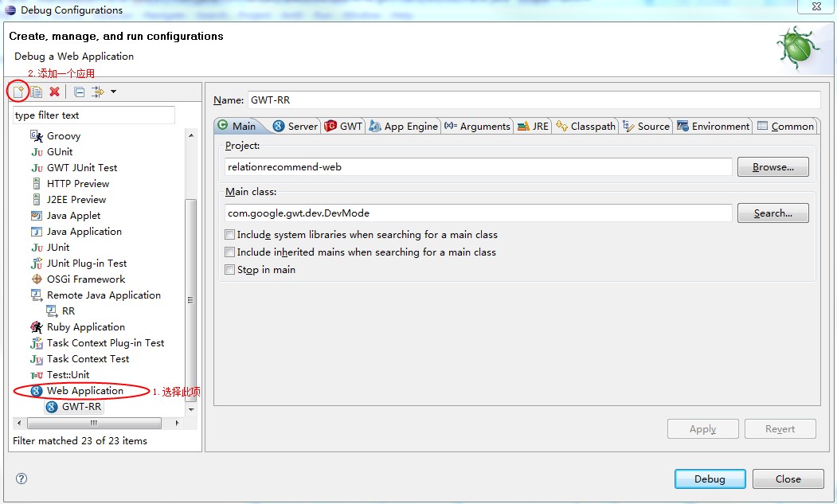Switch to the JRE tab

click(533, 126)
